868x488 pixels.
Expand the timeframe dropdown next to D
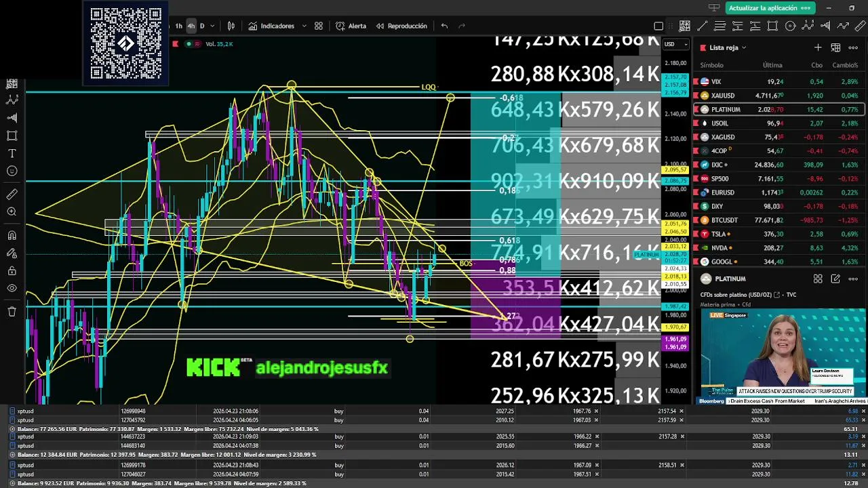click(x=212, y=26)
